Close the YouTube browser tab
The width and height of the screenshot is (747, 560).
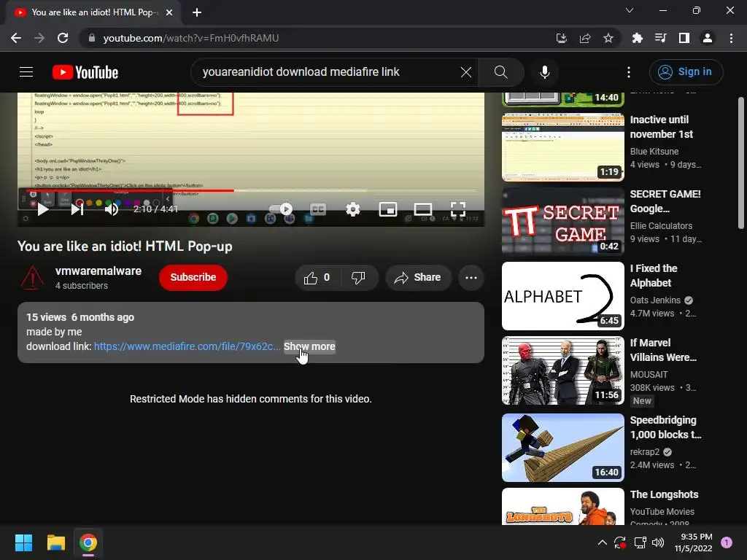pyautogui.click(x=169, y=12)
